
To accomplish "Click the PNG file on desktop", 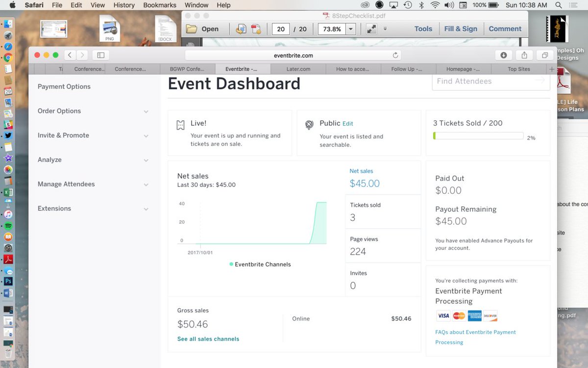I will 110,28.
